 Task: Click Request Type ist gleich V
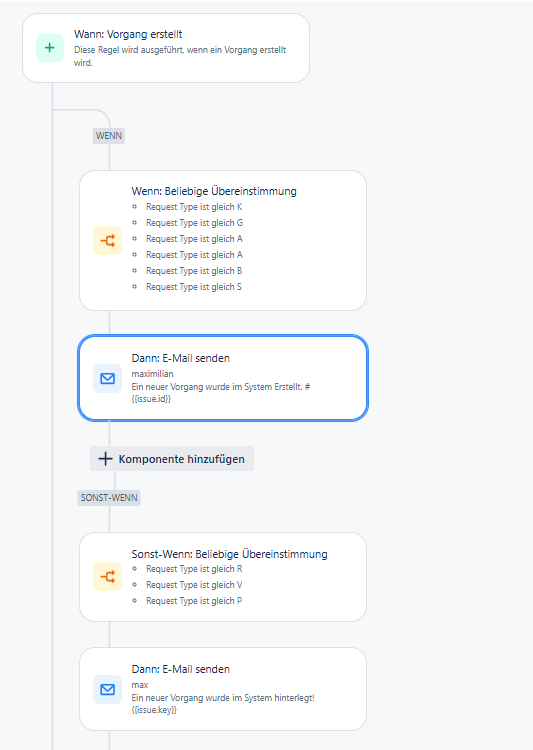coord(194,585)
